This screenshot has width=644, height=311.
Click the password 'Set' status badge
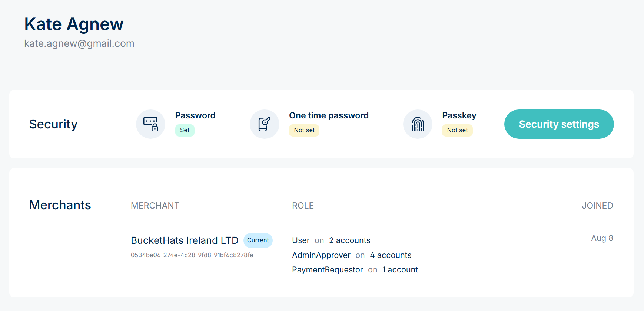tap(185, 130)
